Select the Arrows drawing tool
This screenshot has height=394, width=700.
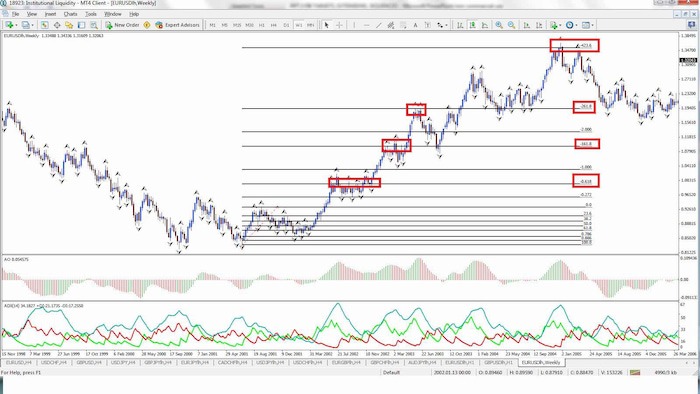click(440, 25)
